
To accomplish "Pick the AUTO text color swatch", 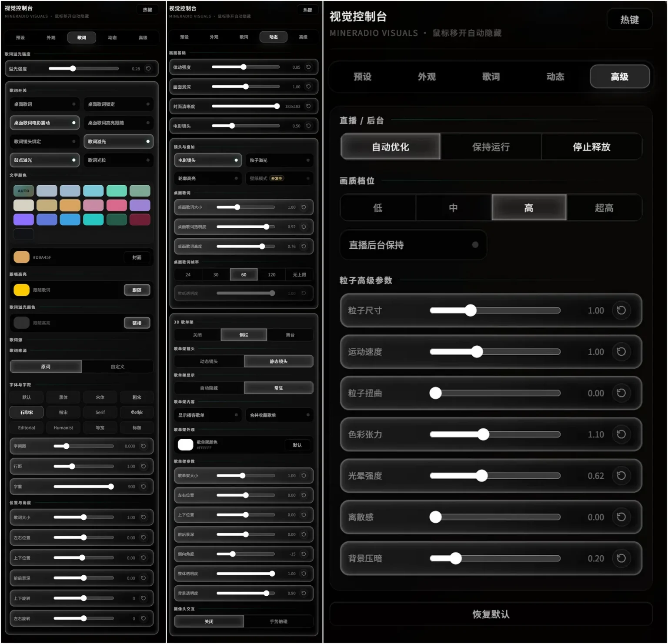I will (23, 190).
